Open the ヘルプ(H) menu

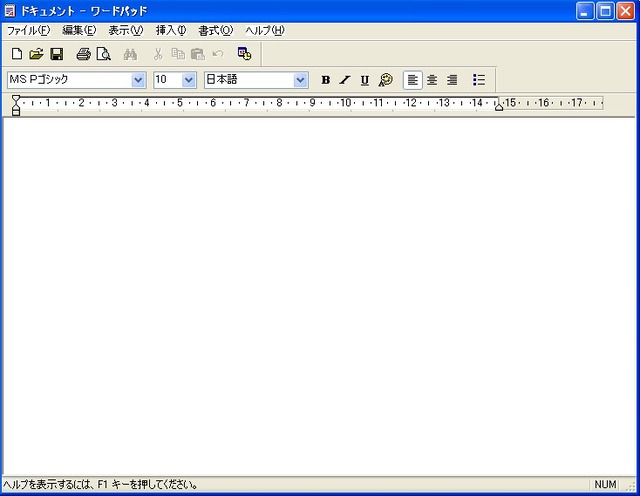pos(265,31)
